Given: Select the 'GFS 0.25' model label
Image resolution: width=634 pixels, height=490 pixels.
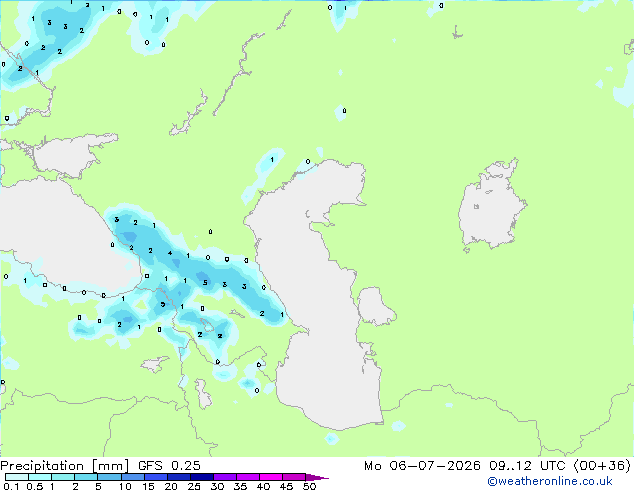Looking at the screenshot, I should pos(169,466).
